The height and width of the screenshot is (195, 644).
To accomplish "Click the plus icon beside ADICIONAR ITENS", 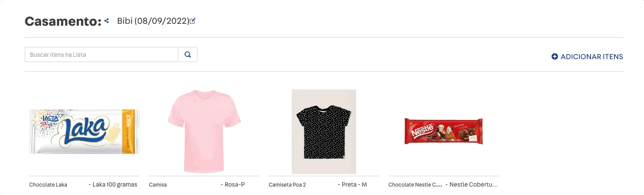I will [555, 56].
